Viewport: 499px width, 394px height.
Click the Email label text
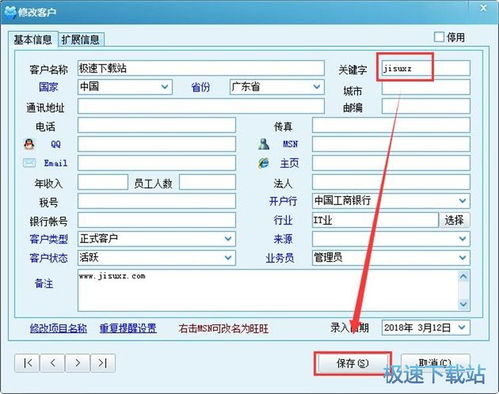[56, 163]
